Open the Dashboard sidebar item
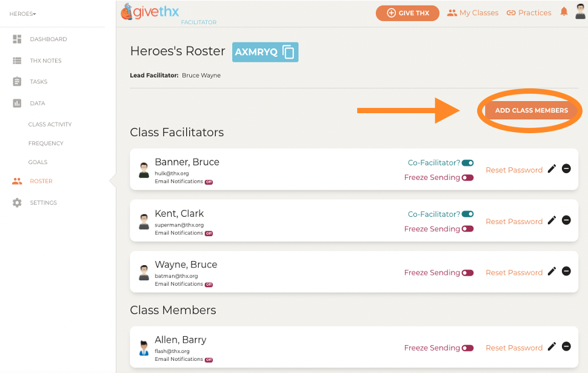The image size is (588, 373). pyautogui.click(x=48, y=39)
